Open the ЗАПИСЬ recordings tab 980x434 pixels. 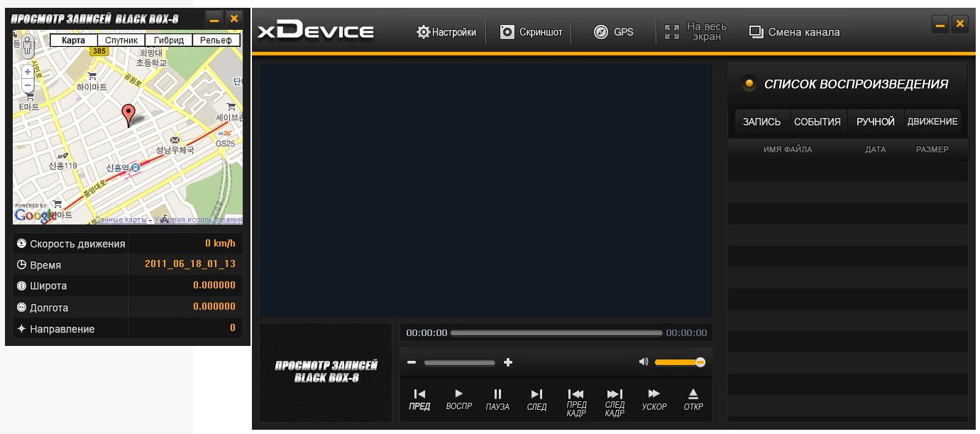761,121
